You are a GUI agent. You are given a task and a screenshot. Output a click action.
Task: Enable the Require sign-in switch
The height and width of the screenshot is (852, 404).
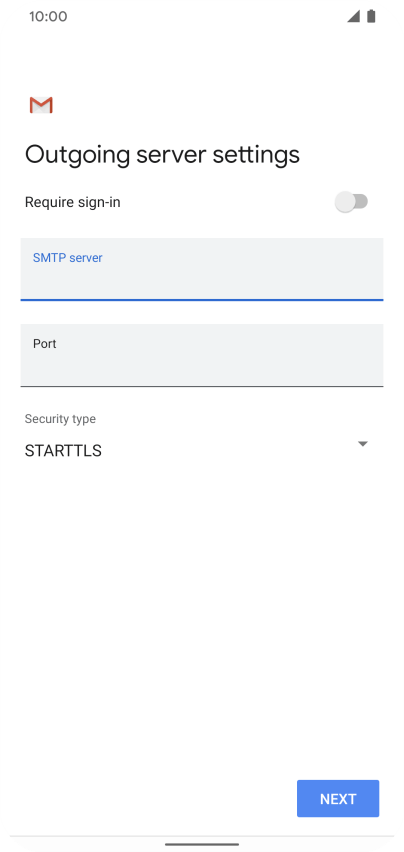(351, 202)
